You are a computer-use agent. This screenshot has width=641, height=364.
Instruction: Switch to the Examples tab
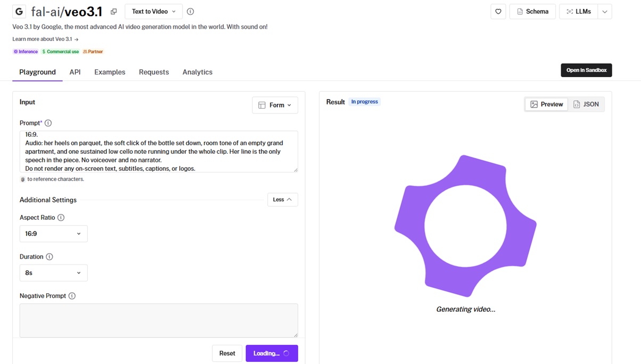(x=110, y=72)
